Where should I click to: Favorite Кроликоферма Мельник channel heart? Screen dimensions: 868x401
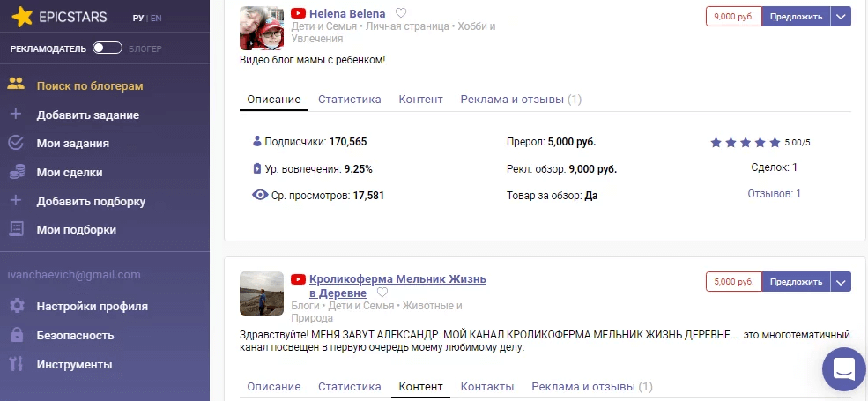point(382,293)
